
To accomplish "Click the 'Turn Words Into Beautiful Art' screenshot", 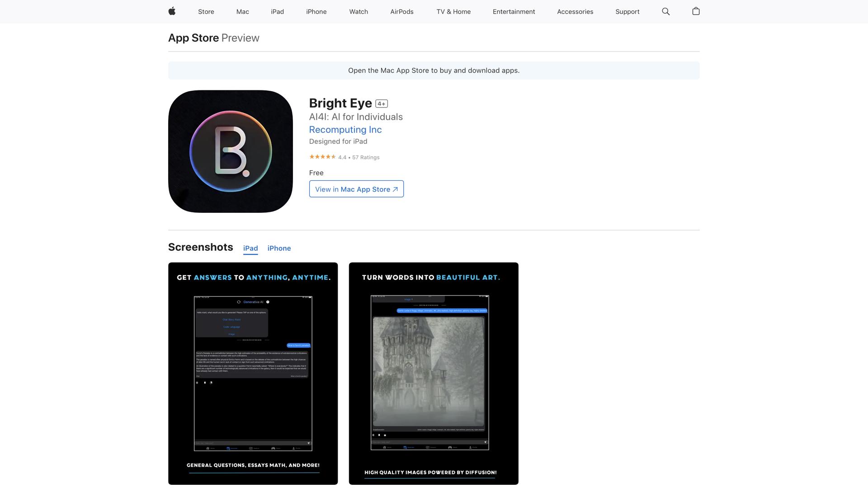I will tap(434, 374).
